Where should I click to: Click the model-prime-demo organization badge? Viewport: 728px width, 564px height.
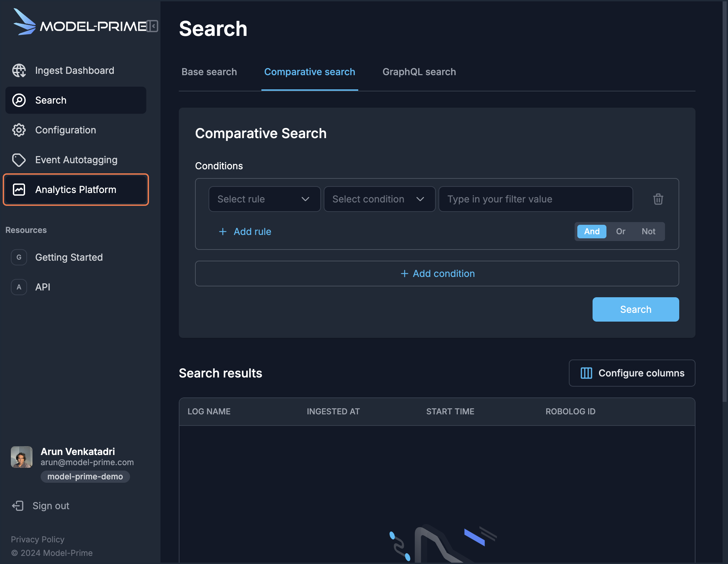tap(85, 477)
